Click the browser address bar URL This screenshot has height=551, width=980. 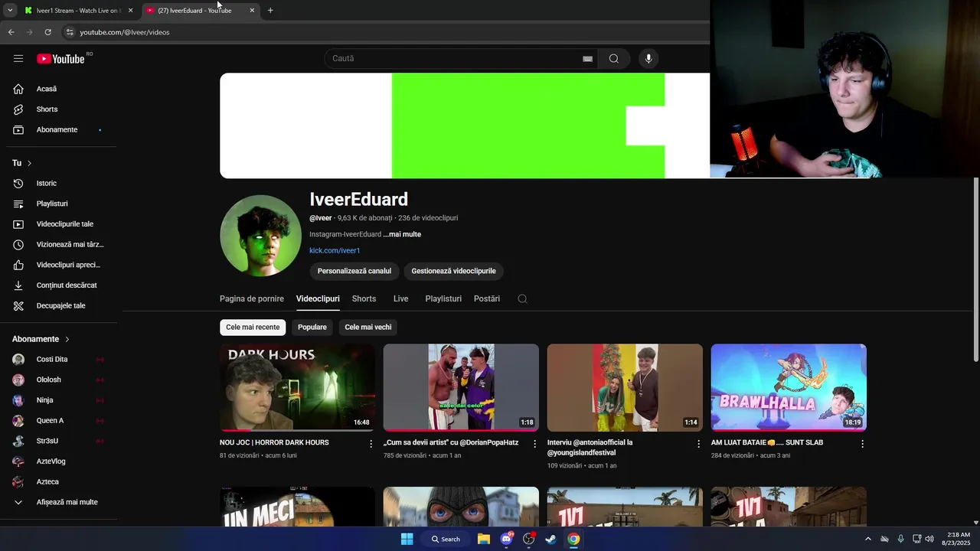pyautogui.click(x=125, y=32)
